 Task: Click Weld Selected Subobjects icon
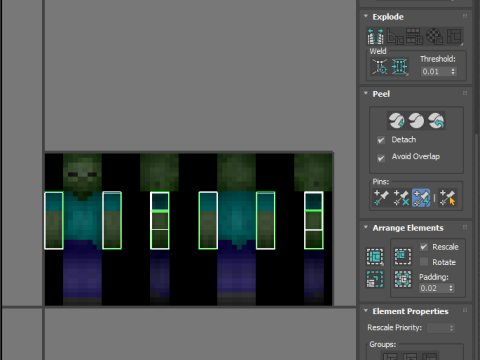(399, 66)
